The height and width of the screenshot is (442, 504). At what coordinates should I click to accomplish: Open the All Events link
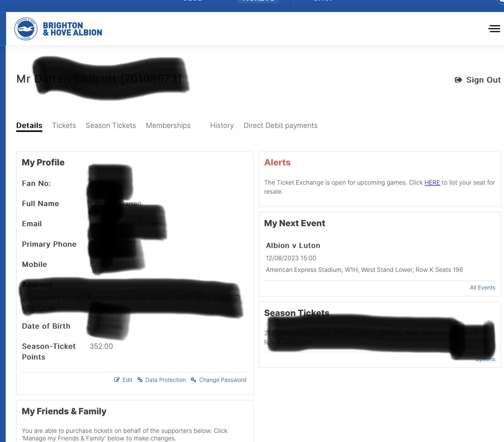[x=483, y=287]
